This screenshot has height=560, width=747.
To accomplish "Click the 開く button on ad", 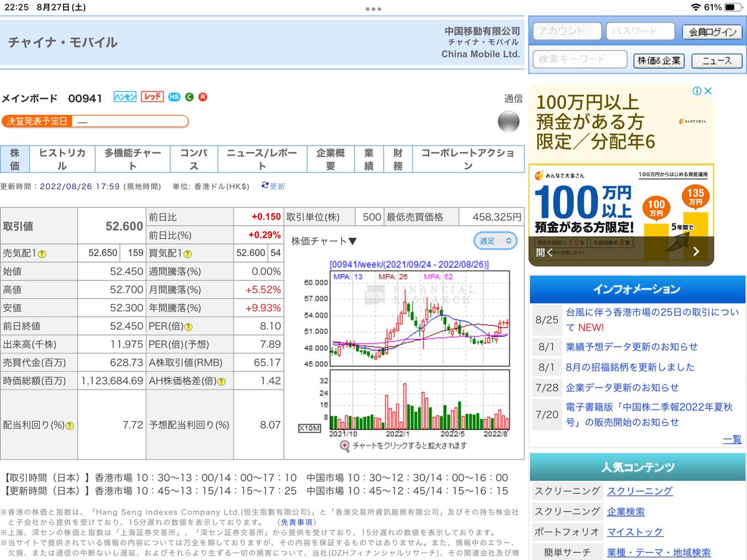I will click(544, 252).
